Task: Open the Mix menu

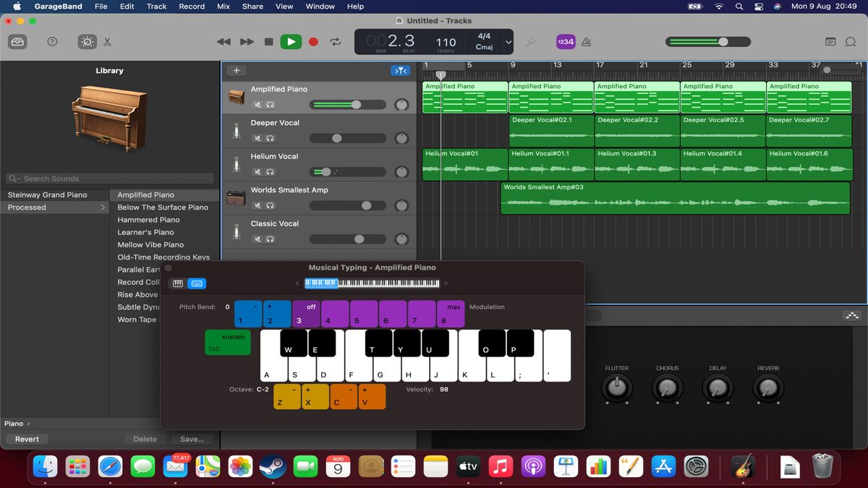Action: 223,6
